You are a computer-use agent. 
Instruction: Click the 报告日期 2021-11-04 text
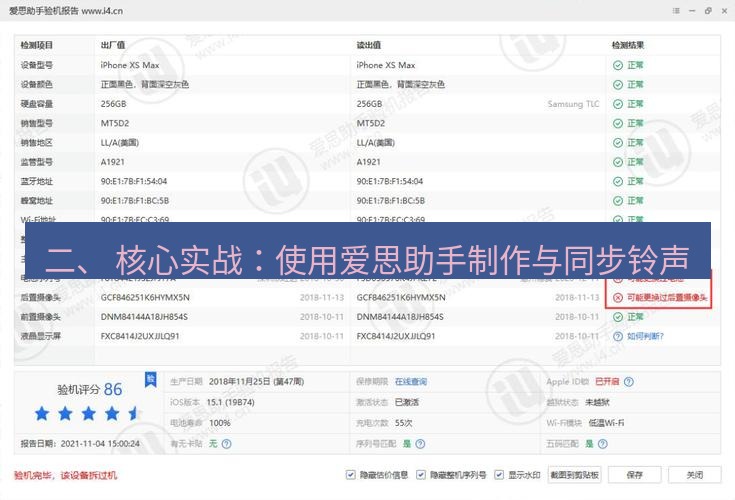point(80,443)
